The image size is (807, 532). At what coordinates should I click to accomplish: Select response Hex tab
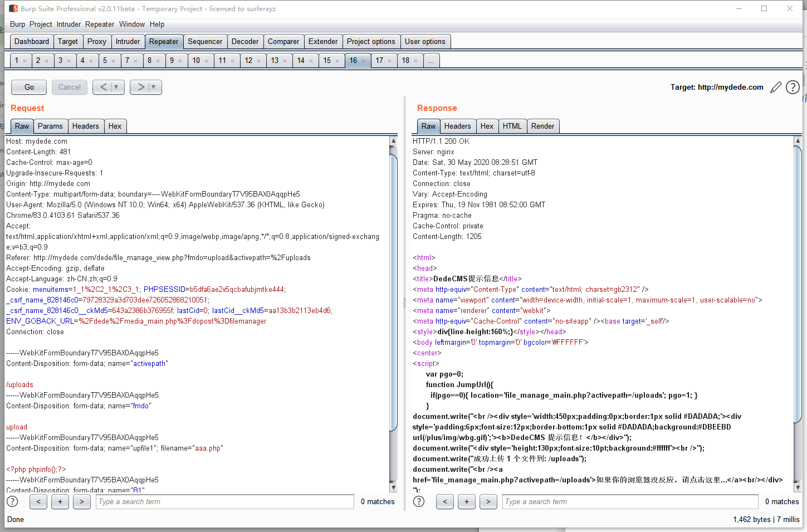[x=487, y=126]
